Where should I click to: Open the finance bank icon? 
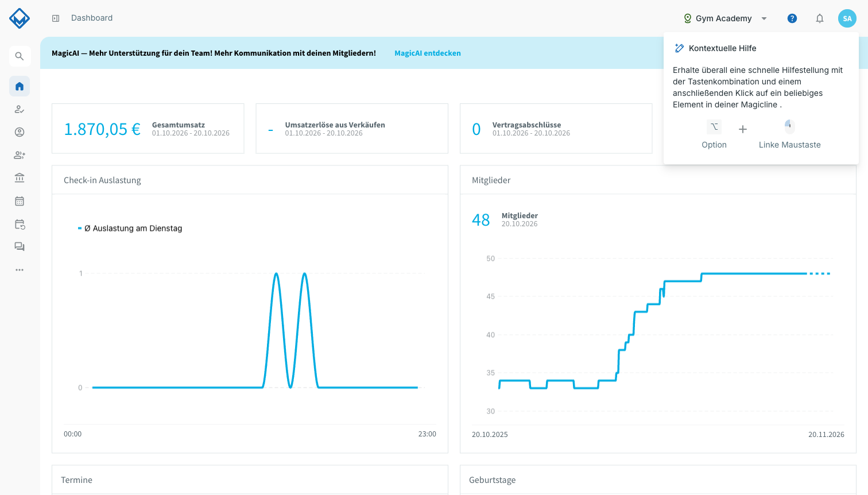pyautogui.click(x=20, y=178)
